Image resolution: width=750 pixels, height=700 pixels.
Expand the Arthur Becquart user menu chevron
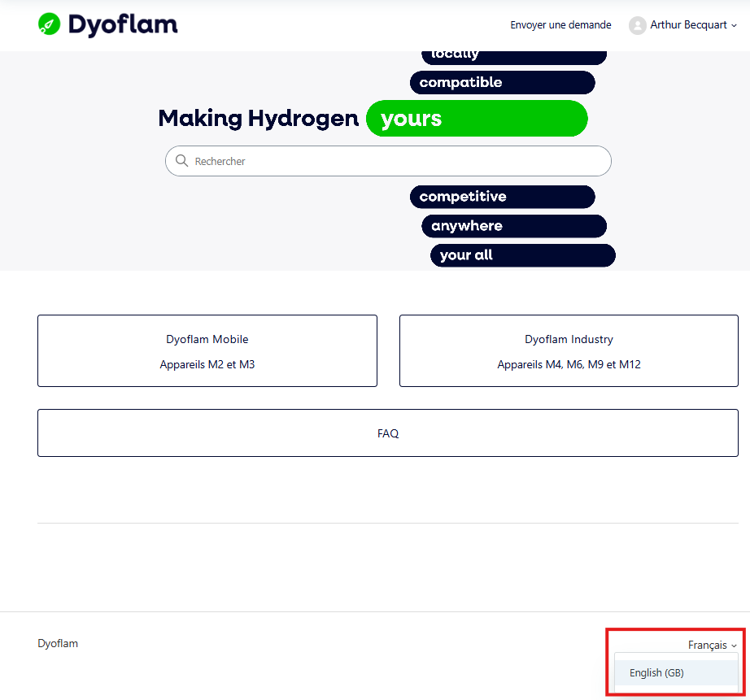coord(734,26)
